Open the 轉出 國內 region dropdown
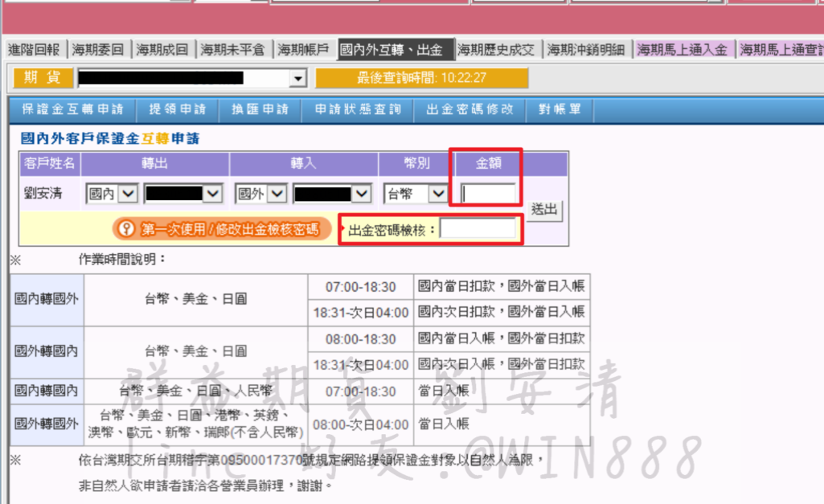Image resolution: width=824 pixels, height=504 pixels. [x=129, y=194]
